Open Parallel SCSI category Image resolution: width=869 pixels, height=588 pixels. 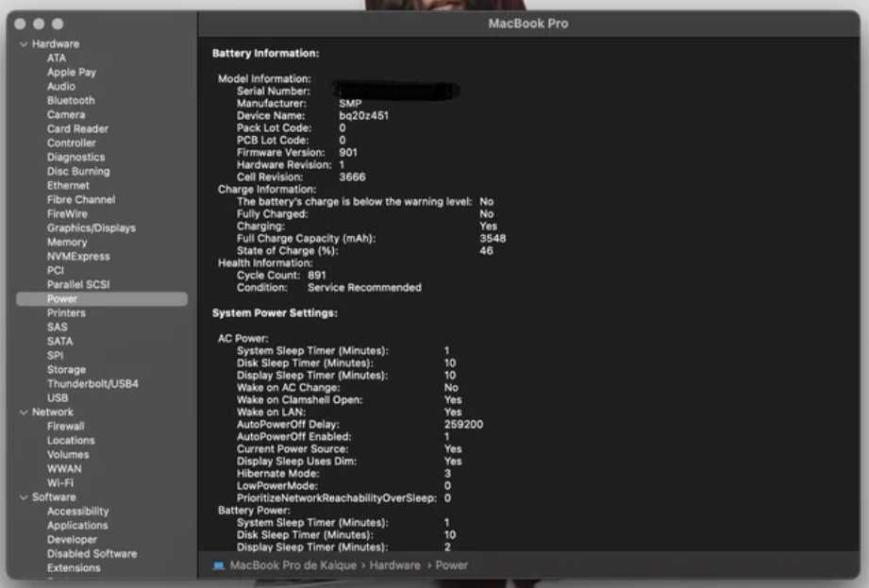click(x=78, y=285)
